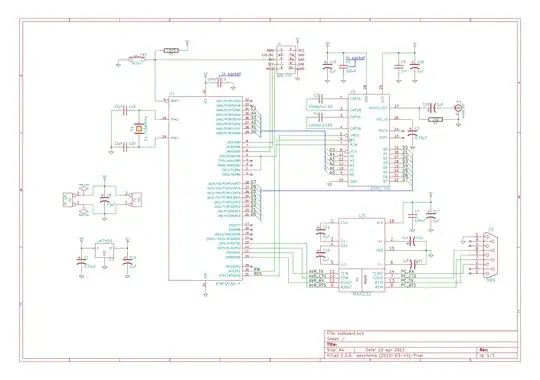Select the pull-up resistor on the reset line
The height and width of the screenshot is (380, 540).
171,51
